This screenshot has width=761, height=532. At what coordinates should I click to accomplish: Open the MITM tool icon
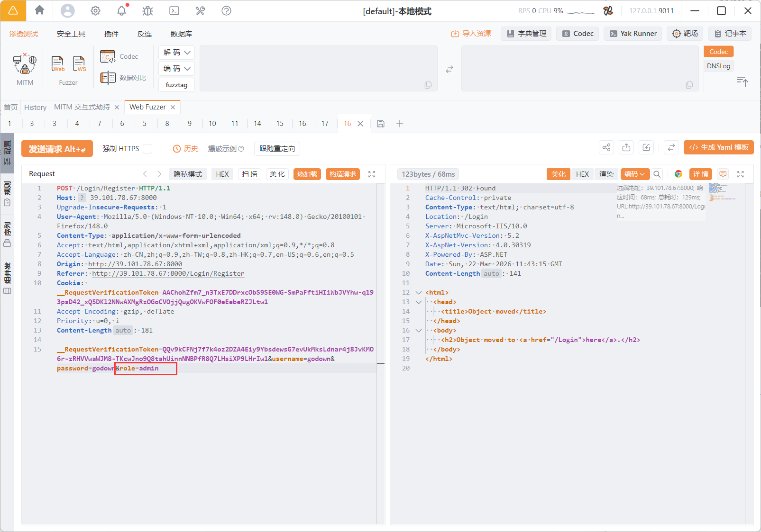(x=25, y=64)
